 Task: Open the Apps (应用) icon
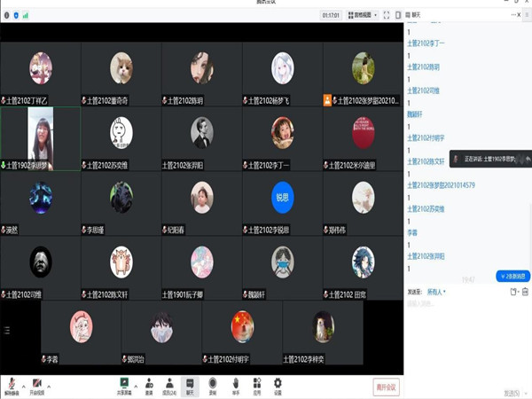256,385
